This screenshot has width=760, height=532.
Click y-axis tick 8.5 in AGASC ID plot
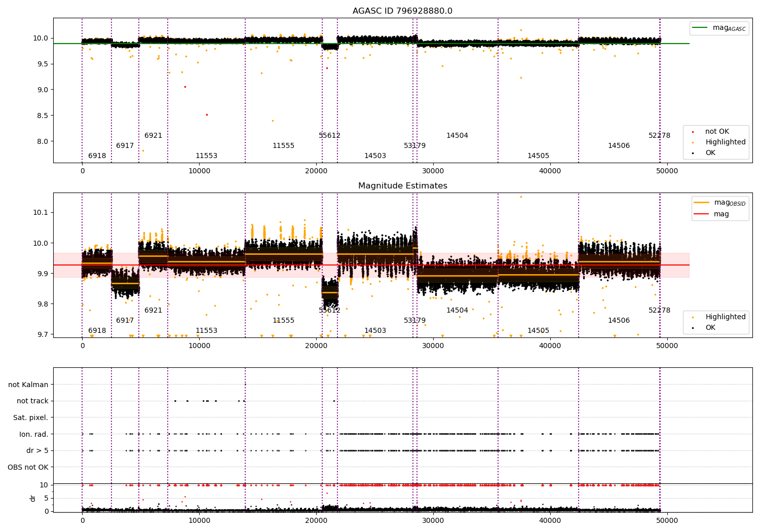tap(43, 116)
